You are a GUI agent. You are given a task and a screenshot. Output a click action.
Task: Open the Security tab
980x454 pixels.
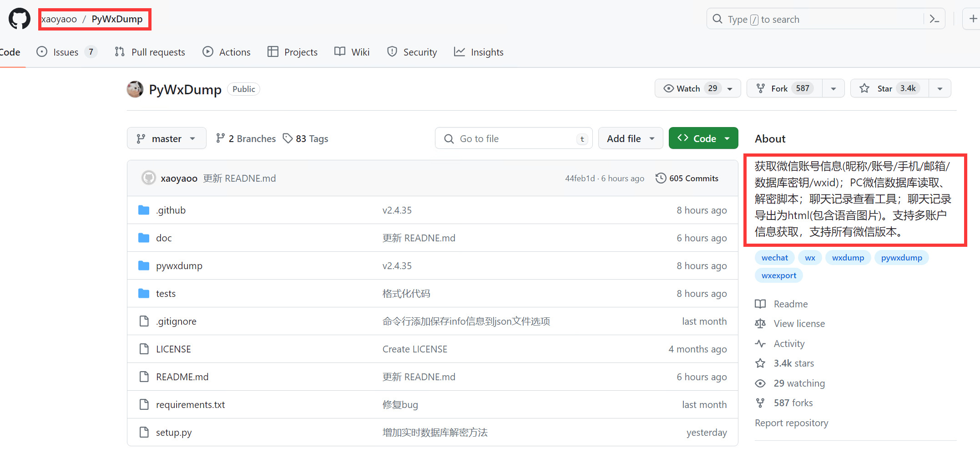click(x=412, y=52)
